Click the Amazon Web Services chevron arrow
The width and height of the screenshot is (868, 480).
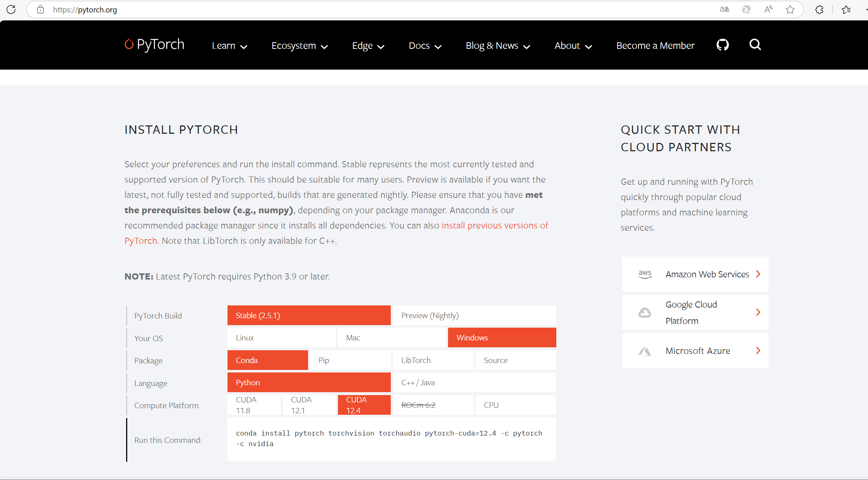point(758,274)
